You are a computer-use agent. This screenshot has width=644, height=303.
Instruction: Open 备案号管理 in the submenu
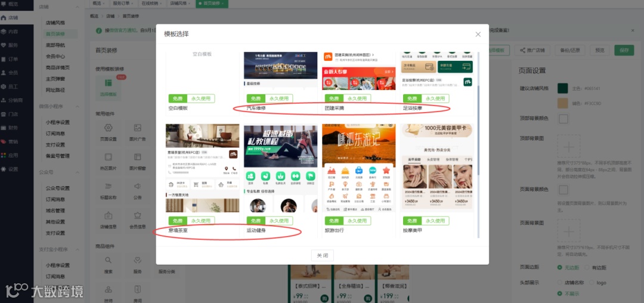coord(57,156)
